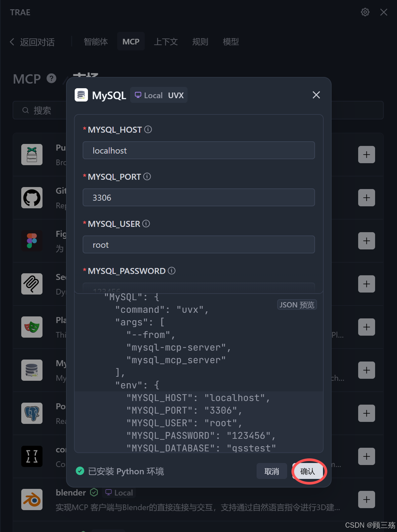
Task: Click the Figma server icon
Action: pos(32,241)
